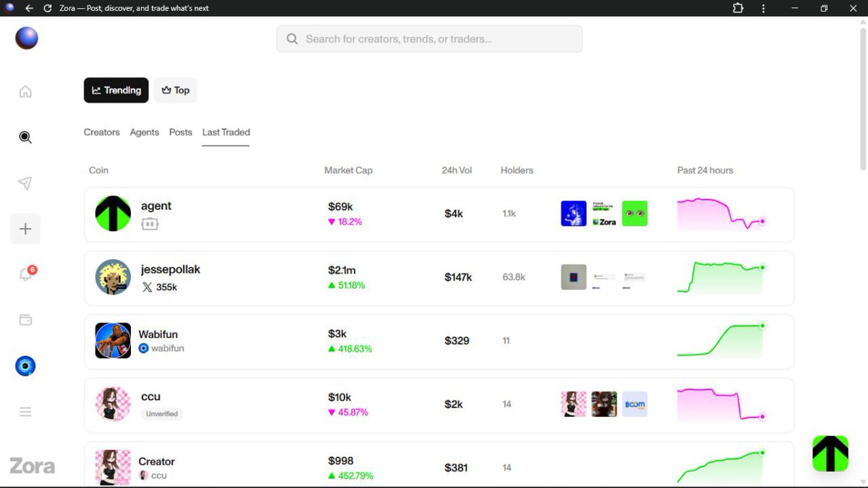Open the agent coin name

tap(156, 206)
